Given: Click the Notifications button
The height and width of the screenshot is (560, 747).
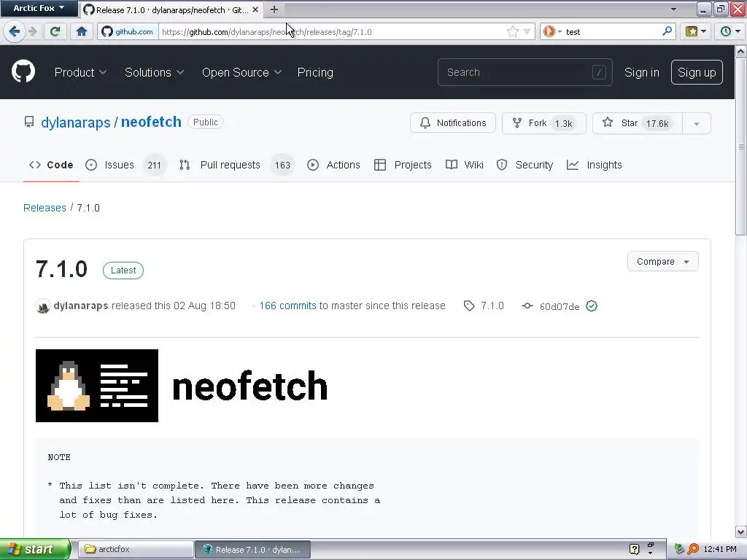Looking at the screenshot, I should (452, 122).
